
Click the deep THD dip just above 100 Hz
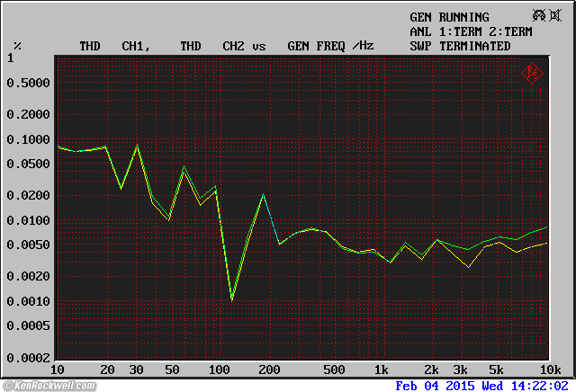click(232, 299)
